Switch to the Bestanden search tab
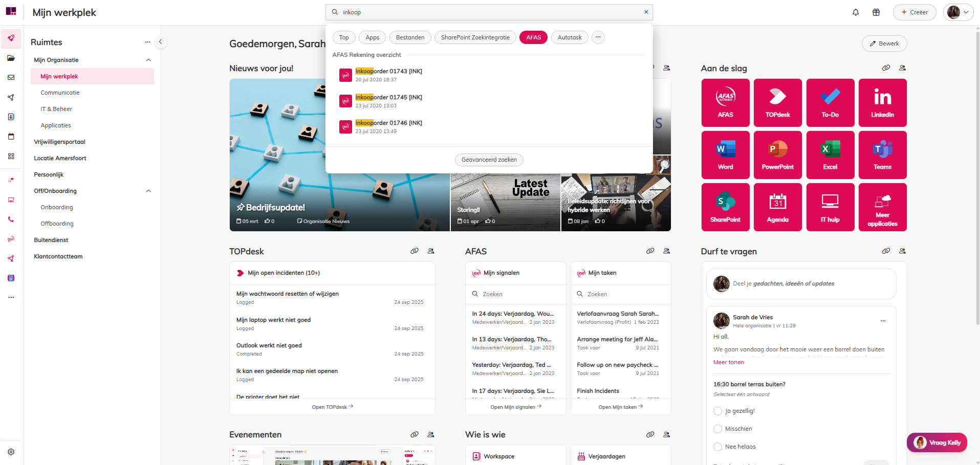This screenshot has width=980, height=465. [410, 37]
